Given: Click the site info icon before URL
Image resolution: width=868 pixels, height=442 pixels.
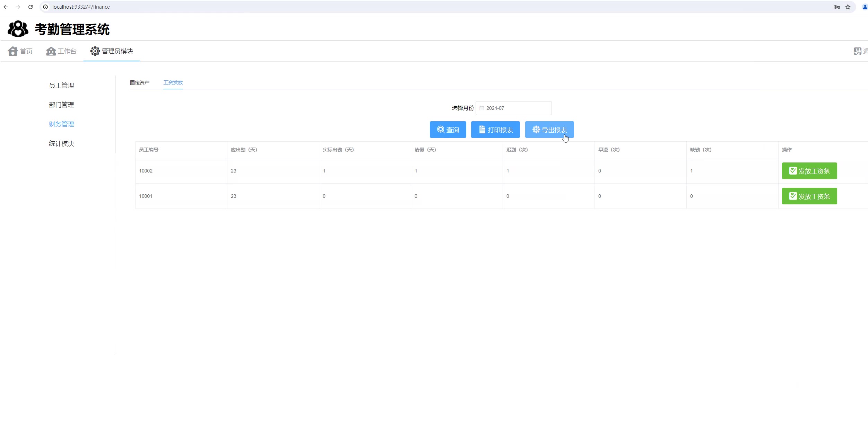Looking at the screenshot, I should click(x=45, y=7).
